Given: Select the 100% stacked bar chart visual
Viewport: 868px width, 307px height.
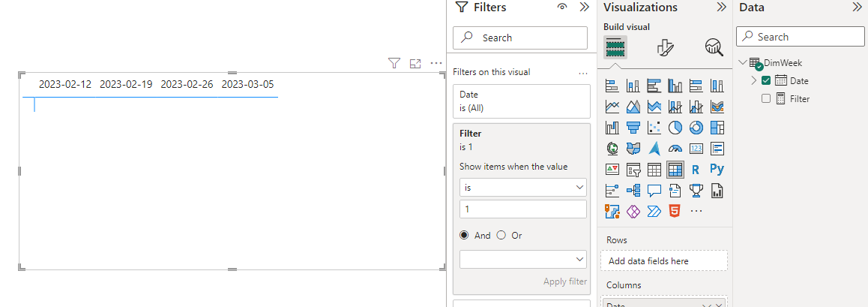Looking at the screenshot, I should click(x=696, y=86).
